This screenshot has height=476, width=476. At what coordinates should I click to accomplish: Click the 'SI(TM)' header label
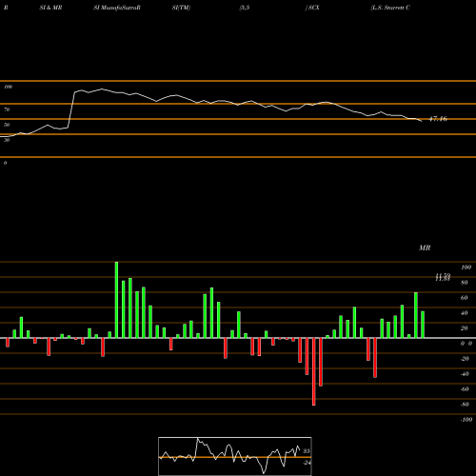181,8
